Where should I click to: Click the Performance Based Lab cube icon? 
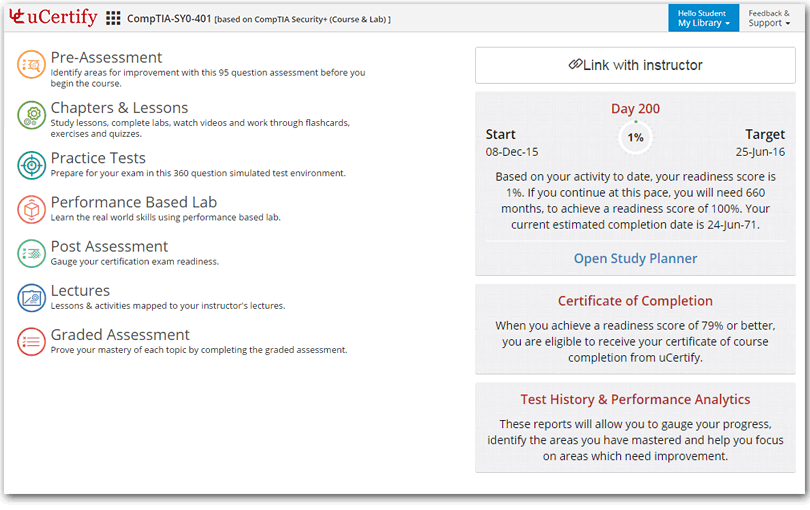[32, 209]
